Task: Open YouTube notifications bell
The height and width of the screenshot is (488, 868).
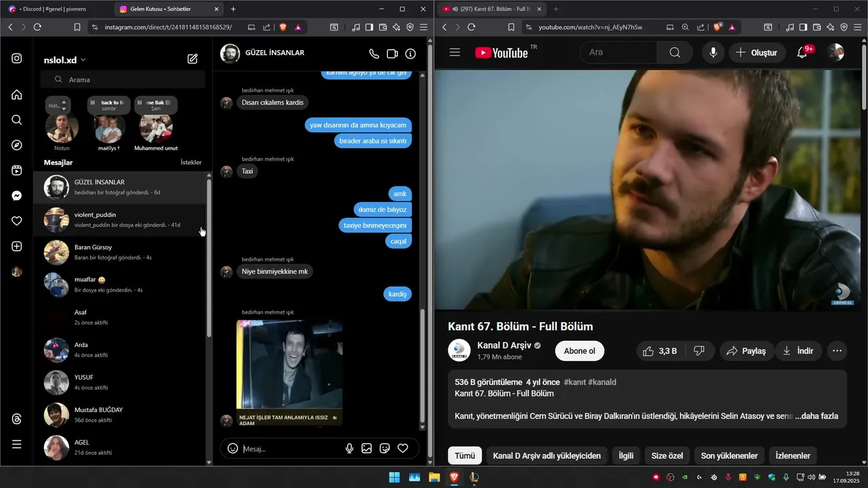Action: [802, 52]
